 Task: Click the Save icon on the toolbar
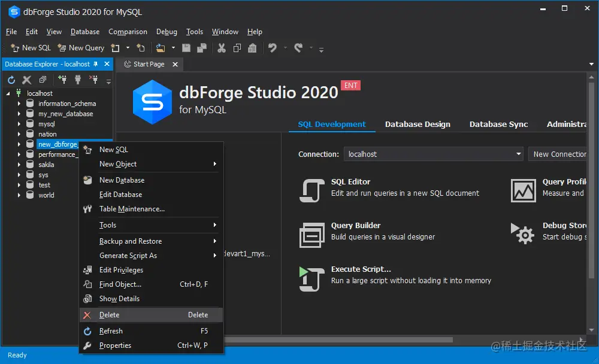pyautogui.click(x=186, y=47)
